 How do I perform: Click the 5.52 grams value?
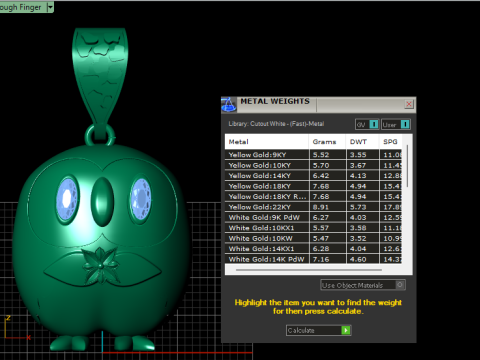[321, 155]
